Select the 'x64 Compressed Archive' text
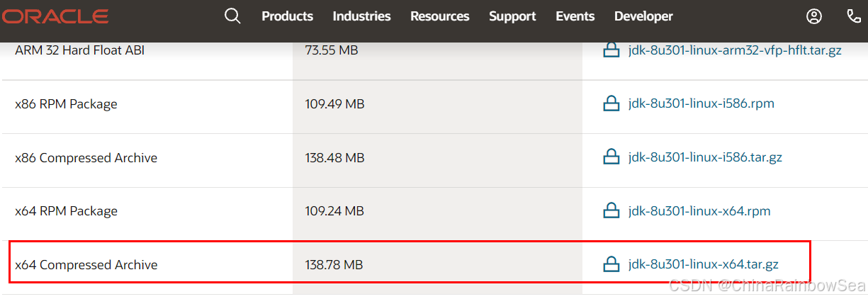Viewport: 868px width, 299px height. pos(86,265)
